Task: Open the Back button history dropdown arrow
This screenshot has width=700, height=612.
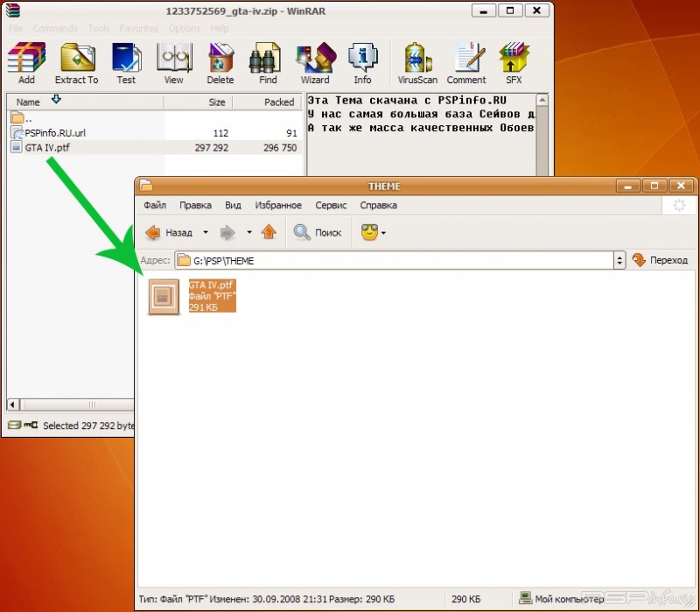Action: [x=206, y=233]
